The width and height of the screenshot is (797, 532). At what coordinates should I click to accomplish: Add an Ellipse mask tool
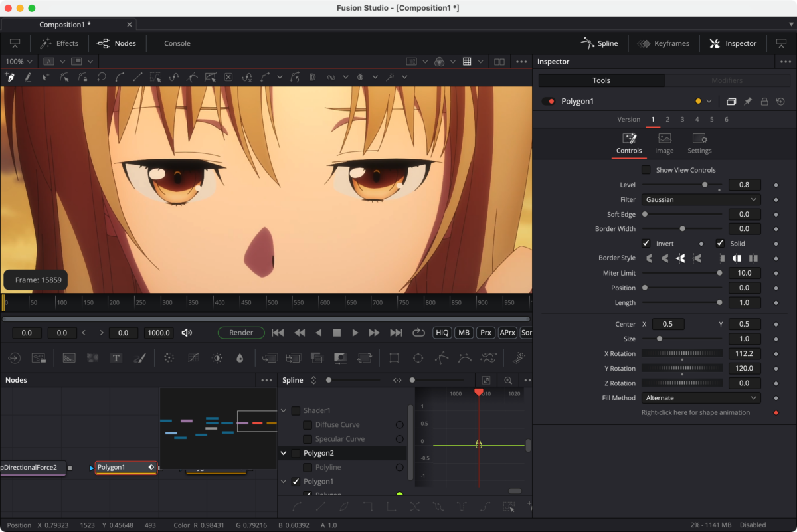418,358
